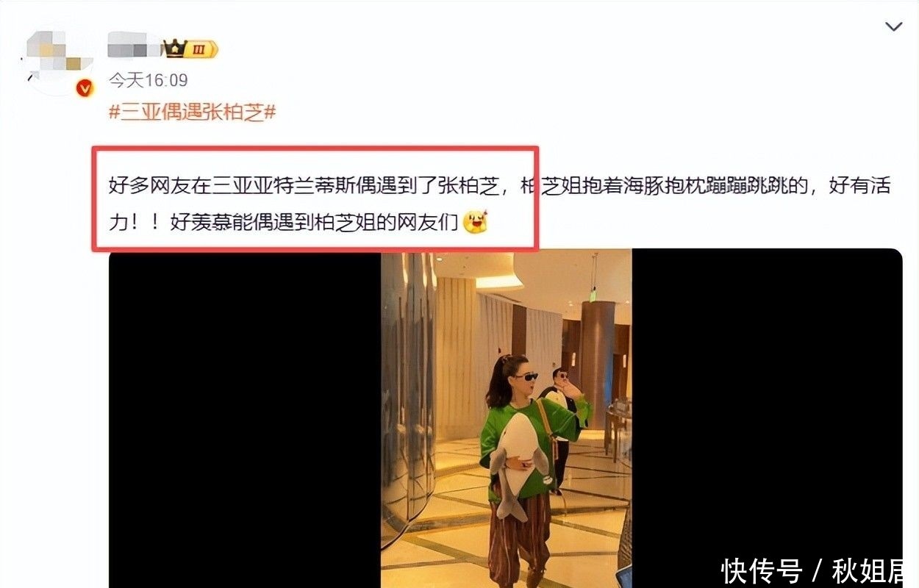Open the media showing the woman in green
Screen dimensions: 919x588
click(x=506, y=418)
